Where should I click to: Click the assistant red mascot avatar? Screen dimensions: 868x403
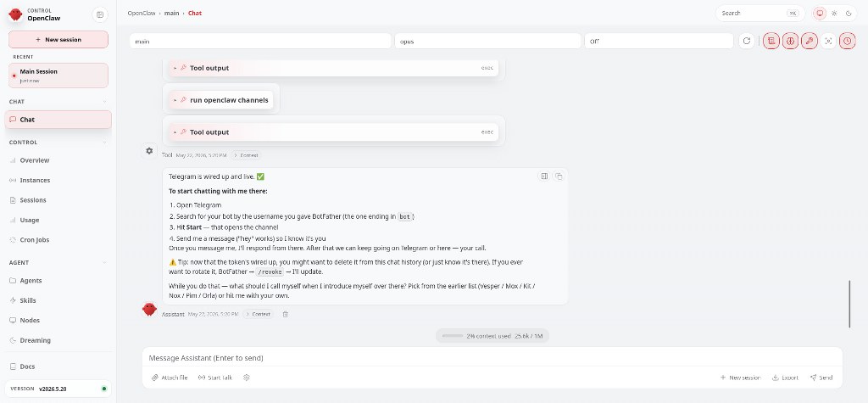[x=149, y=310]
